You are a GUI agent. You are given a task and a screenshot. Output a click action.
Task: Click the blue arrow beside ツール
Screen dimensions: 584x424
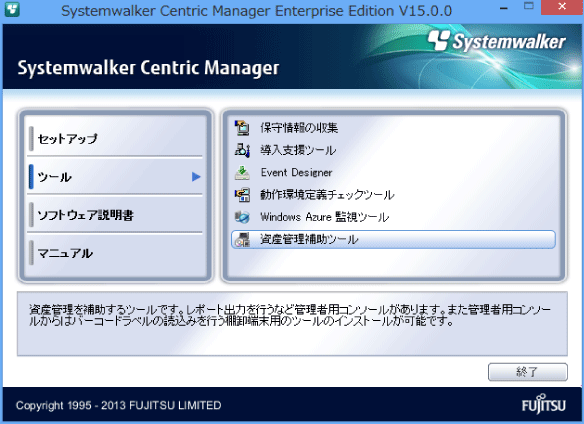coord(196,177)
